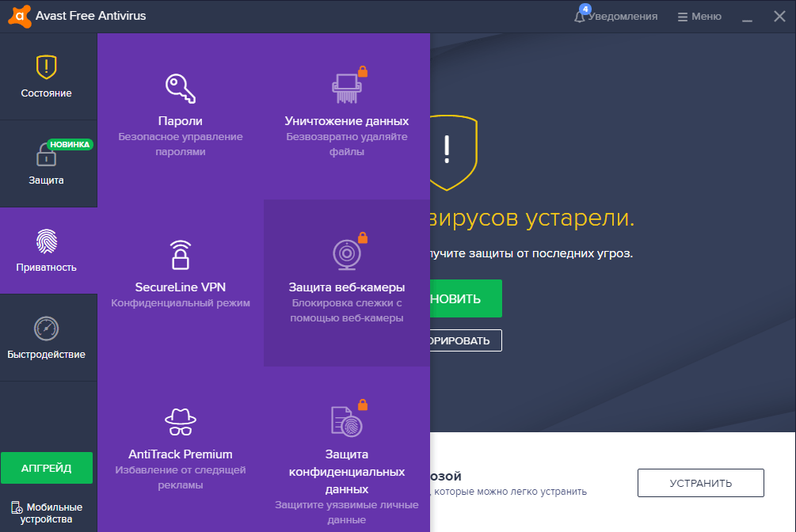Click the notification count badge 4

585,9
